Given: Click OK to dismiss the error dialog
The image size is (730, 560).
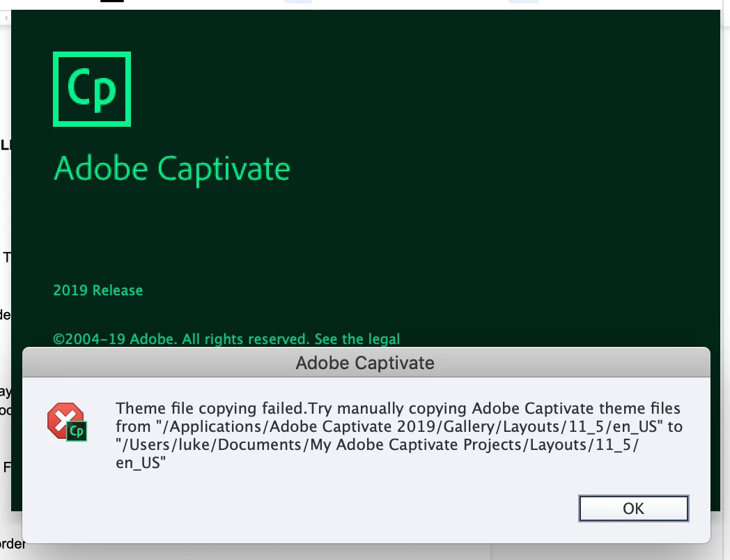Looking at the screenshot, I should click(x=633, y=508).
